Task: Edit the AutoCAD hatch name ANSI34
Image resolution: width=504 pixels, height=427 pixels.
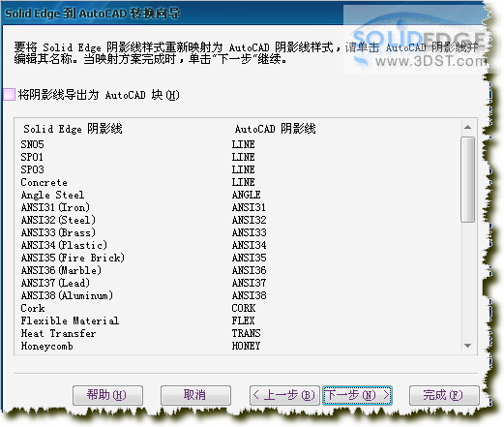Action: pyautogui.click(x=249, y=245)
